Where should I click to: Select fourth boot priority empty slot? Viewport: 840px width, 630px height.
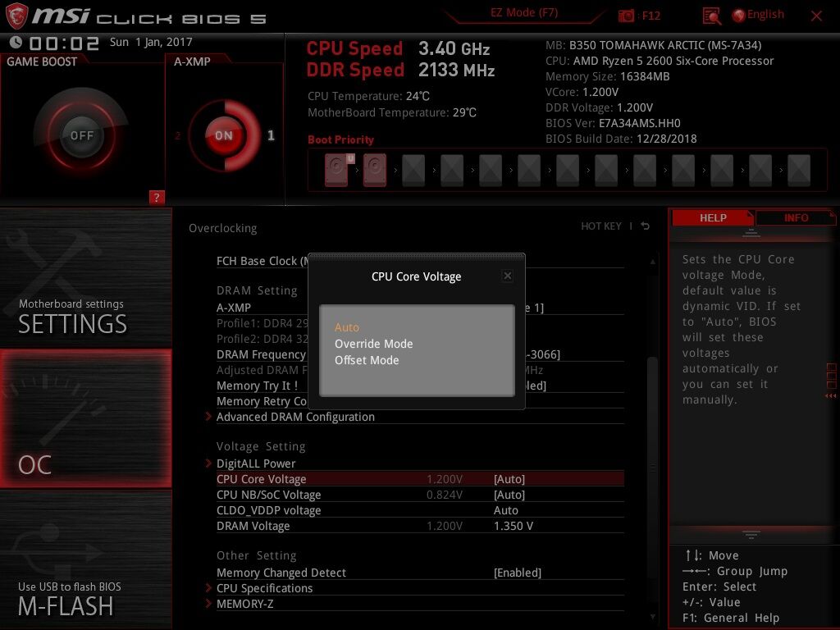(x=452, y=171)
